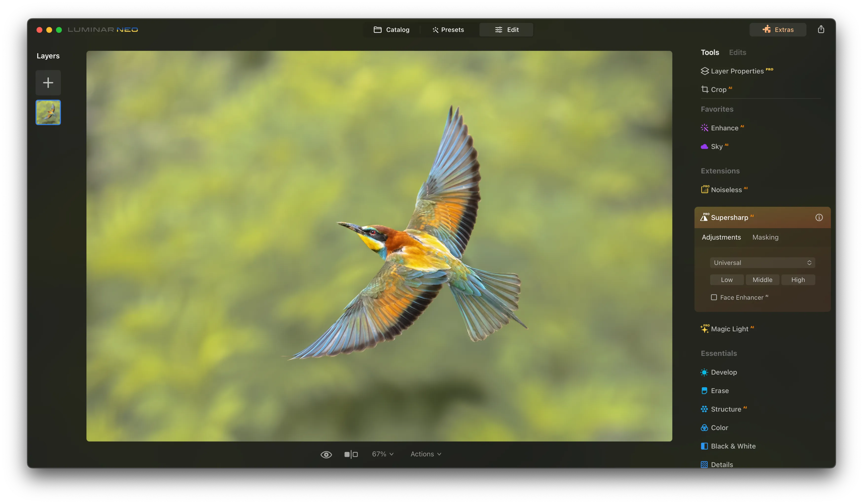Open the Noiseless AI extension
863x504 pixels.
726,190
